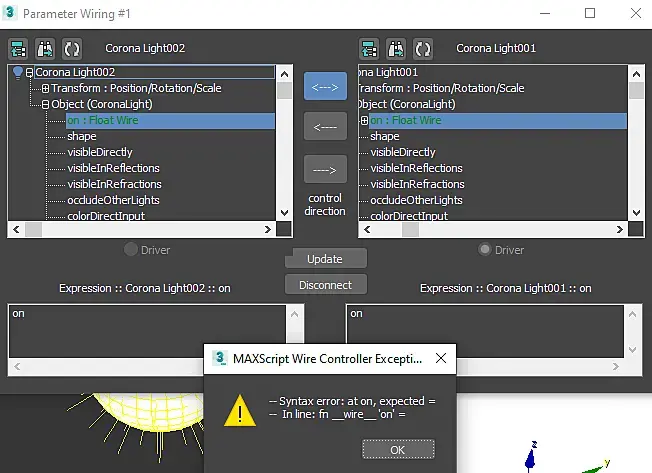
Task: Select 'on : Float Wire' in left tree
Action: point(170,121)
